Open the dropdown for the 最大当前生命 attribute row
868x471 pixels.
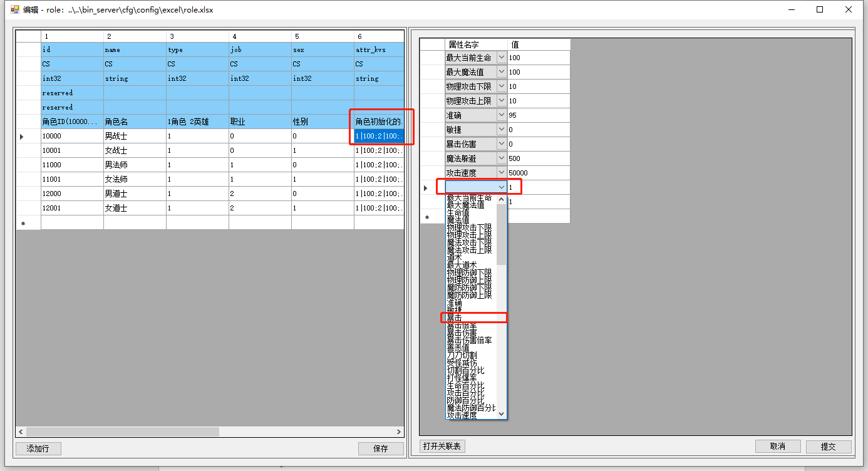coord(501,58)
